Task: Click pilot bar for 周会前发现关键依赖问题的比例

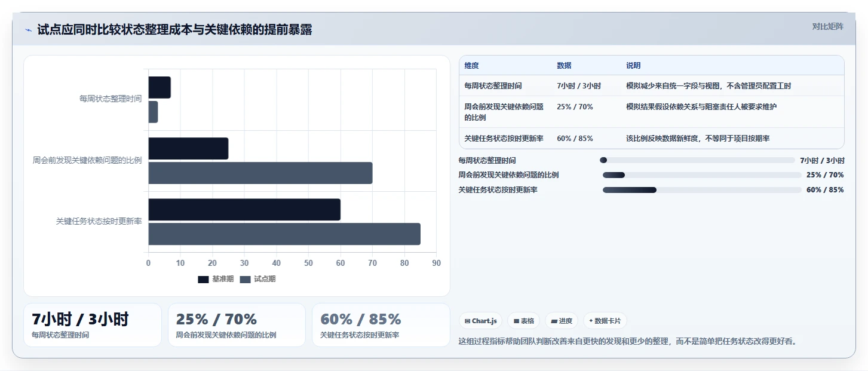Action: click(260, 173)
